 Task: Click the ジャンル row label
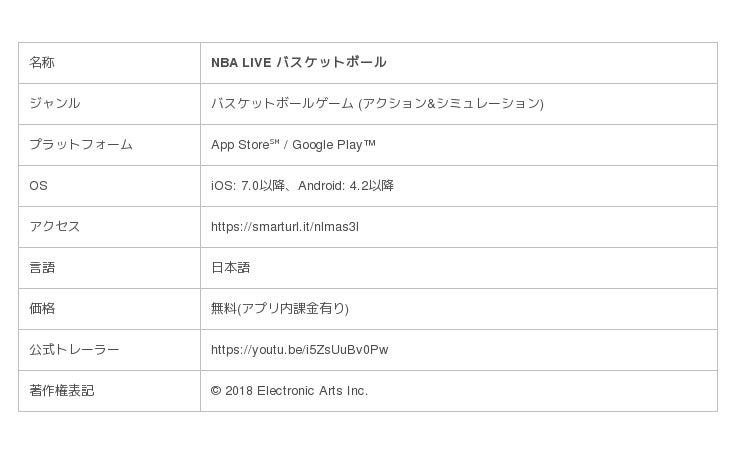pos(55,104)
